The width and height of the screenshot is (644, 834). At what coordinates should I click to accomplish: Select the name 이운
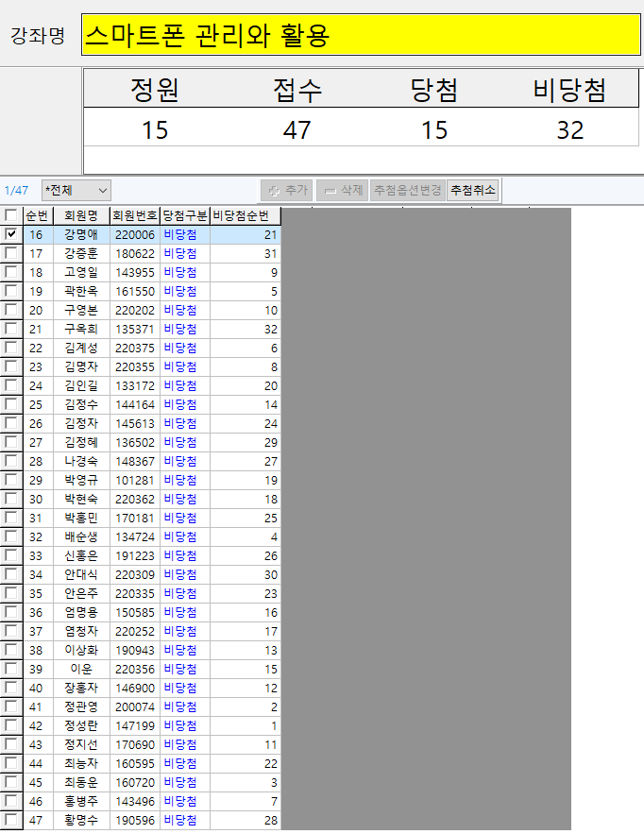click(x=81, y=669)
